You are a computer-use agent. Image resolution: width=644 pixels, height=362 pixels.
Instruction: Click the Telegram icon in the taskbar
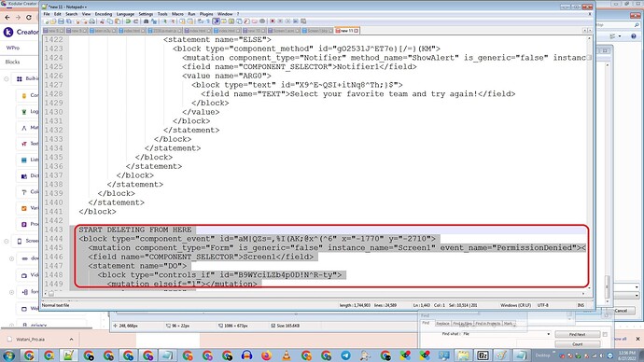[x=346, y=355]
